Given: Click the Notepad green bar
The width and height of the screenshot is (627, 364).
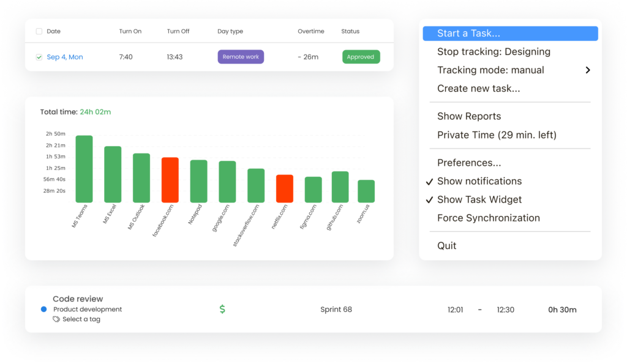Looking at the screenshot, I should tap(199, 181).
